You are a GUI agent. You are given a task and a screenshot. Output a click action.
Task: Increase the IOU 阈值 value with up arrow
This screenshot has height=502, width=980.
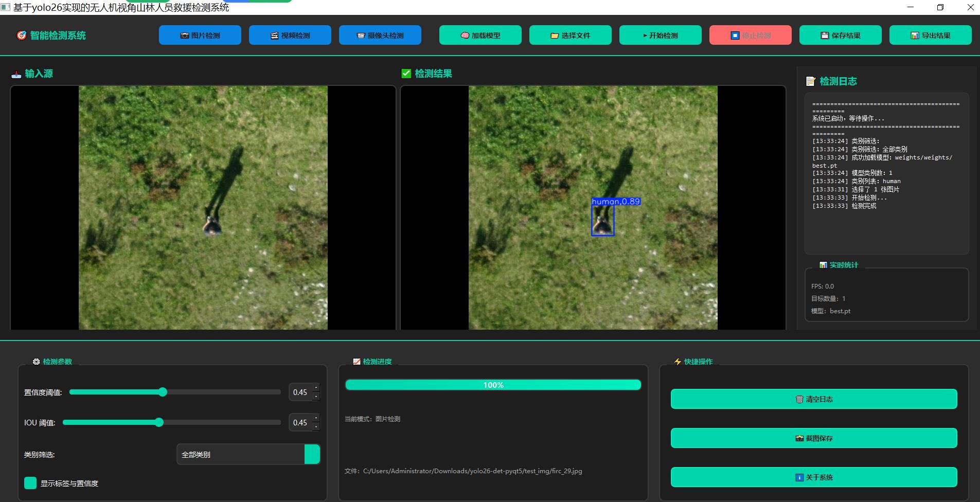click(x=316, y=418)
